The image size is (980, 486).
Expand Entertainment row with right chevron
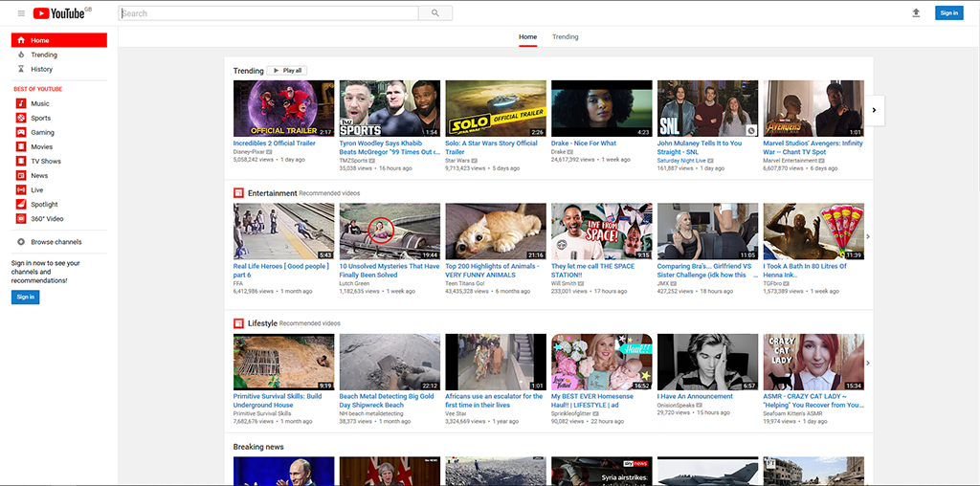pyautogui.click(x=867, y=236)
